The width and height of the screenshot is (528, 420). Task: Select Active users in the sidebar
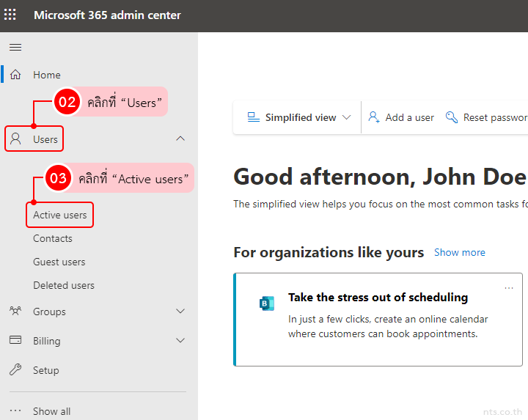click(60, 215)
